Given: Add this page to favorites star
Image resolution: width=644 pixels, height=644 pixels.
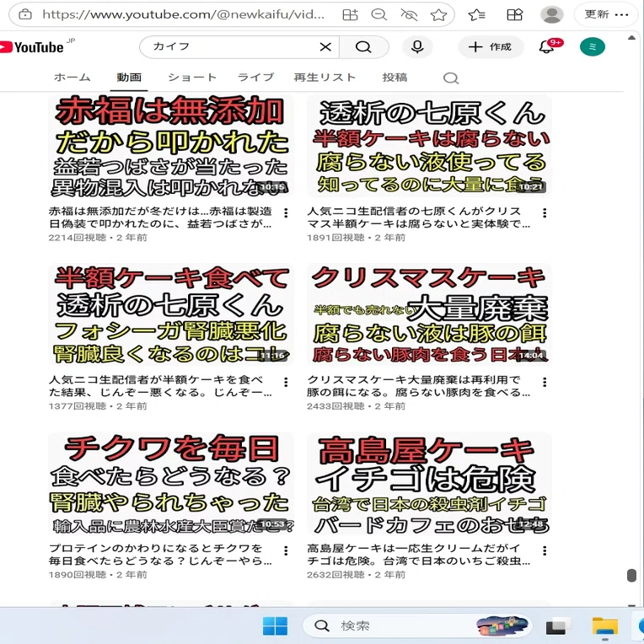Looking at the screenshot, I should coord(438,15).
